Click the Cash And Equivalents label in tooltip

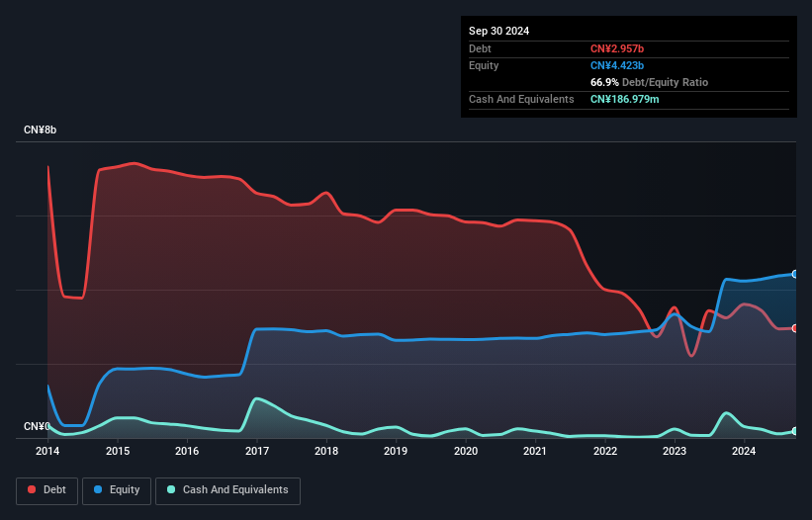coord(521,99)
